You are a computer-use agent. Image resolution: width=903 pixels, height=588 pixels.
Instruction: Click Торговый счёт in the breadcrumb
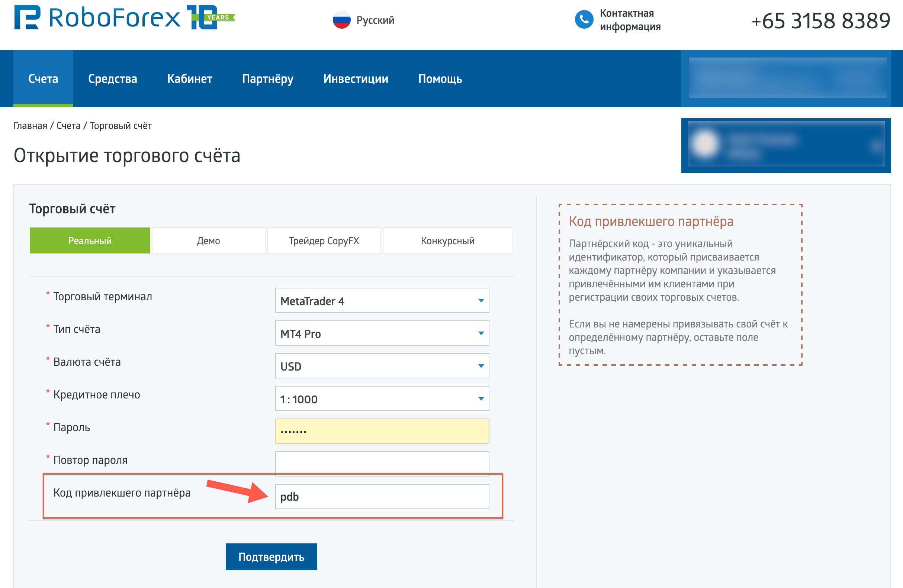[x=120, y=126]
